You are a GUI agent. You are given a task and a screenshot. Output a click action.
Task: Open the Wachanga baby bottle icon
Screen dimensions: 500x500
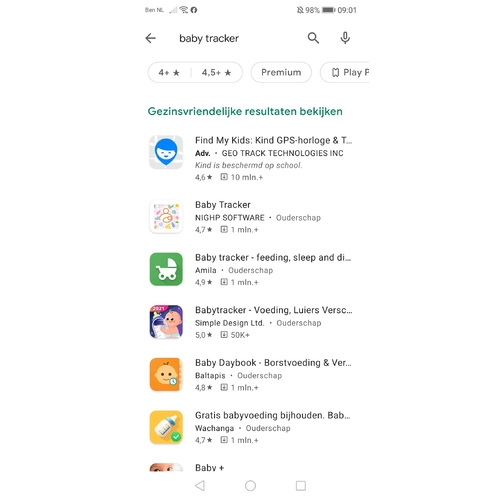click(166, 427)
